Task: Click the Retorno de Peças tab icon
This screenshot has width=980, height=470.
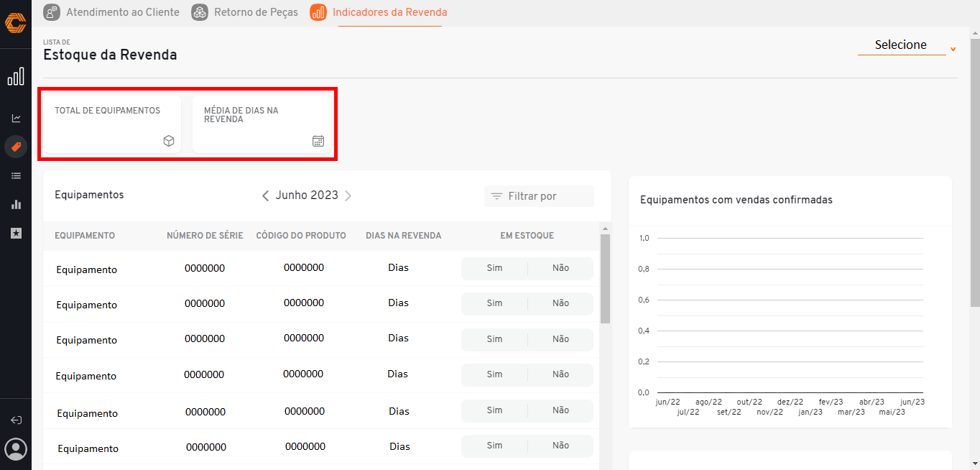Action: click(x=200, y=12)
